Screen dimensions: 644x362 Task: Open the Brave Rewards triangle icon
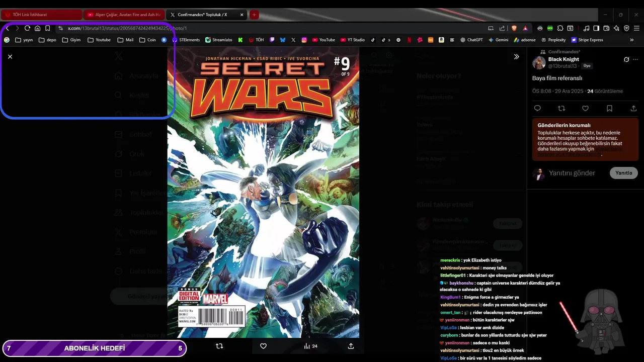pyautogui.click(x=525, y=28)
